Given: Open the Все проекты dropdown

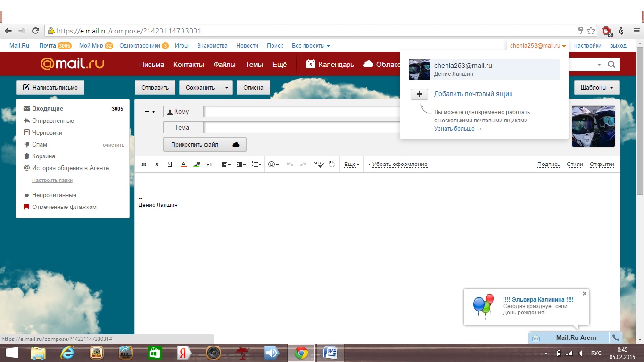Looking at the screenshot, I should point(311,46).
